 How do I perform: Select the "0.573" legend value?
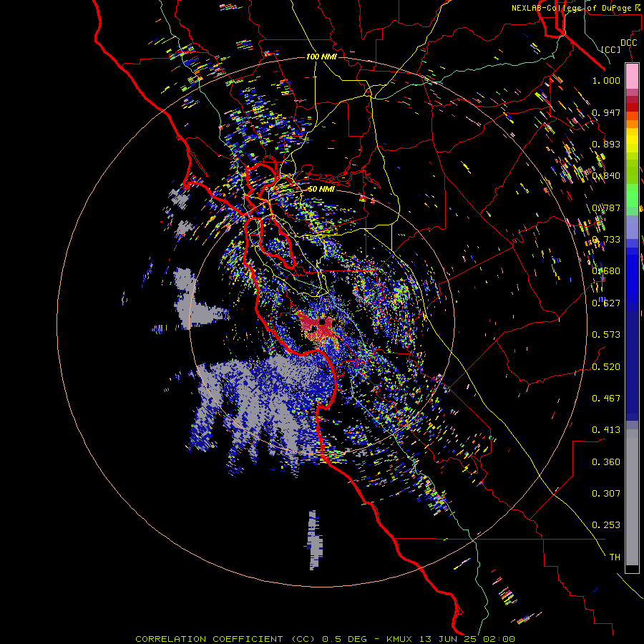[x=606, y=335]
